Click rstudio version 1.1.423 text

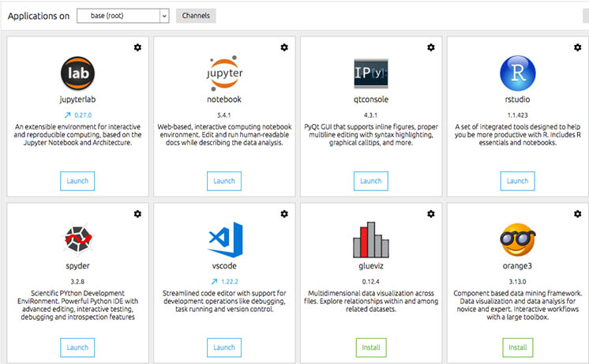click(x=518, y=115)
